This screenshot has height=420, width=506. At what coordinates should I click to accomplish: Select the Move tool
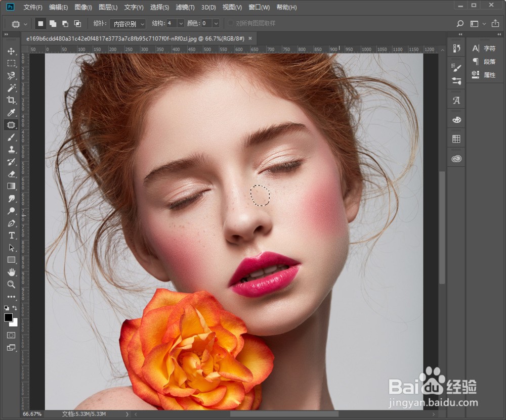click(x=11, y=51)
